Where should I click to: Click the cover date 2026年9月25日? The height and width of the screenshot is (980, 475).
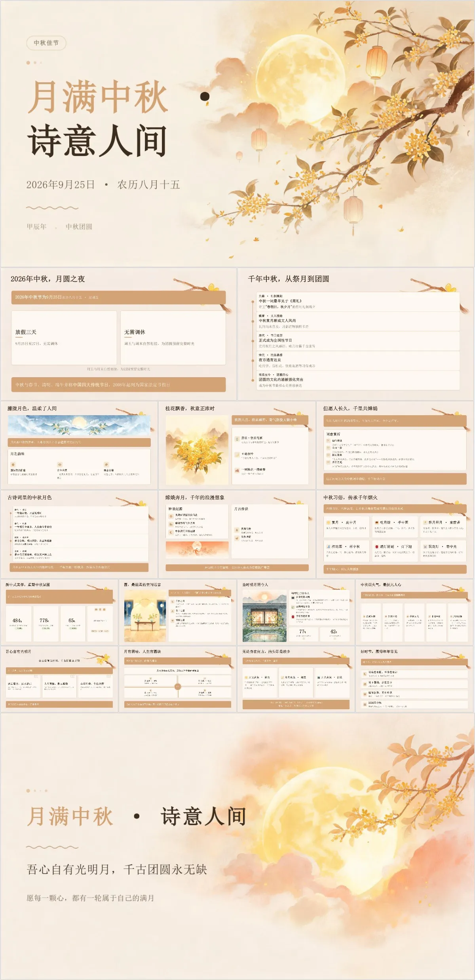click(x=61, y=184)
